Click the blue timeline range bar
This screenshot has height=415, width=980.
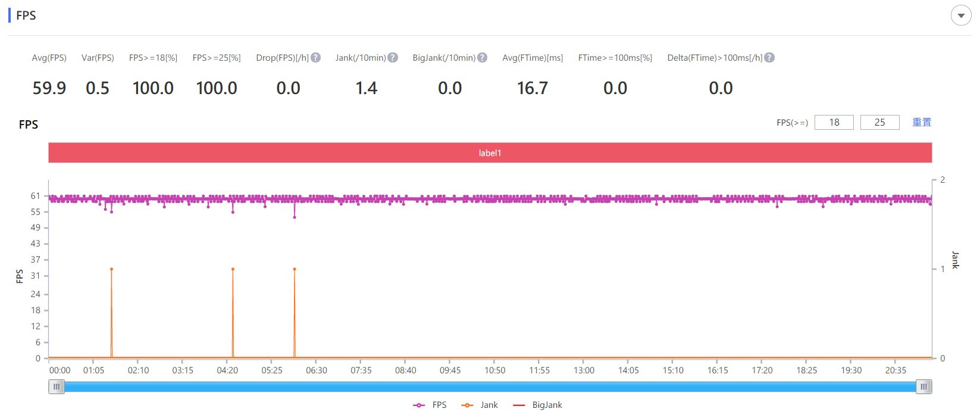[x=490, y=387]
